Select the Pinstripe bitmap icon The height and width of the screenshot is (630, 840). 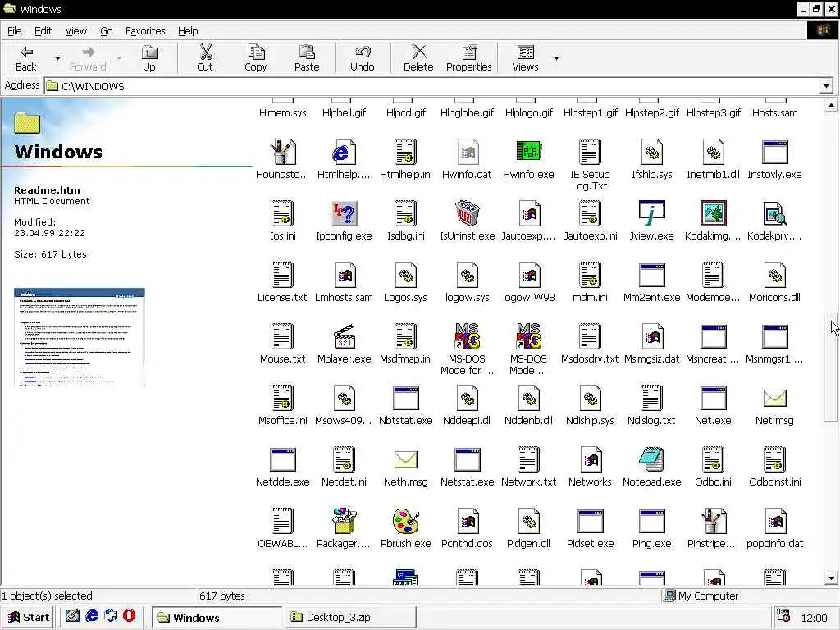tap(713, 521)
